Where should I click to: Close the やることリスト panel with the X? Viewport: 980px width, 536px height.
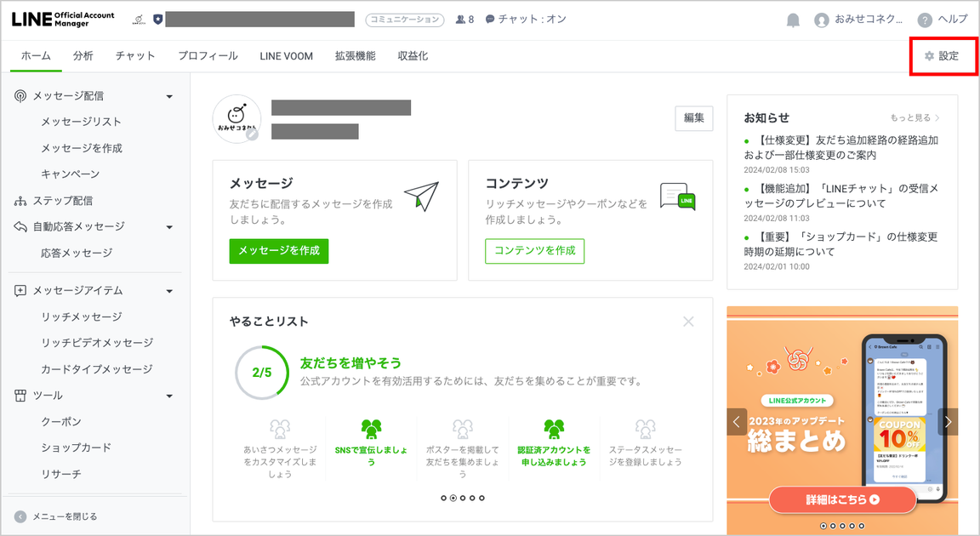[689, 322]
